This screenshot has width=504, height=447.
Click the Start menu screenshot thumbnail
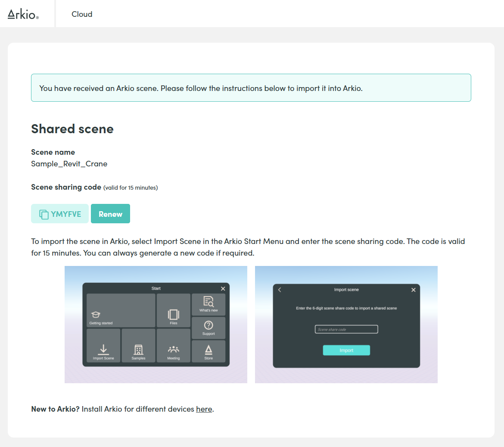click(156, 324)
